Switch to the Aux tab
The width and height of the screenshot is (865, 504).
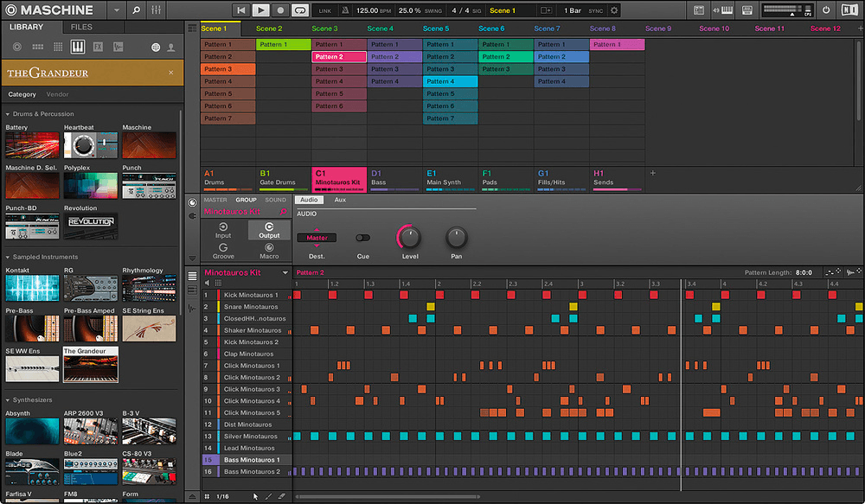340,200
